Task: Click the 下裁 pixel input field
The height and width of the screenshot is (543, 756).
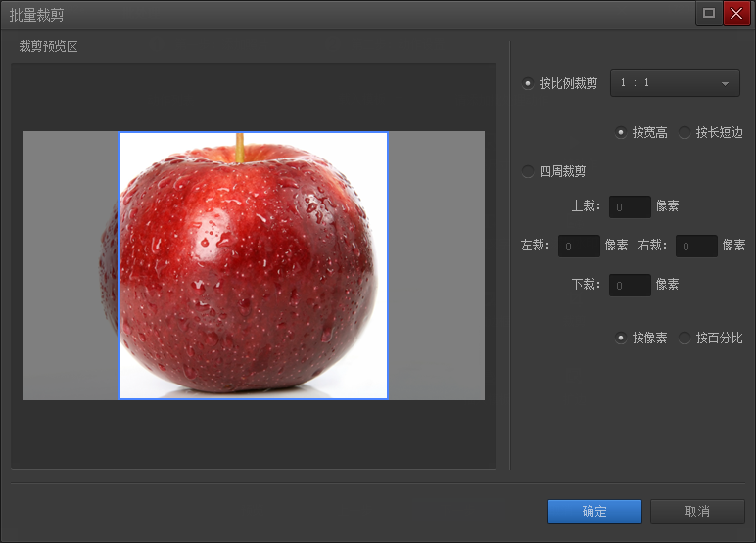Action: tap(630, 285)
